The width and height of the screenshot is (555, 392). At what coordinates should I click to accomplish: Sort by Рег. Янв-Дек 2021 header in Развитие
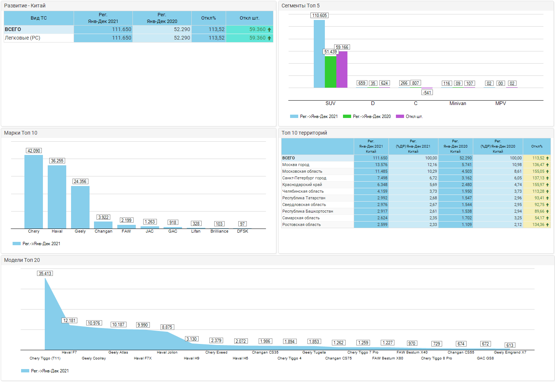tap(103, 18)
